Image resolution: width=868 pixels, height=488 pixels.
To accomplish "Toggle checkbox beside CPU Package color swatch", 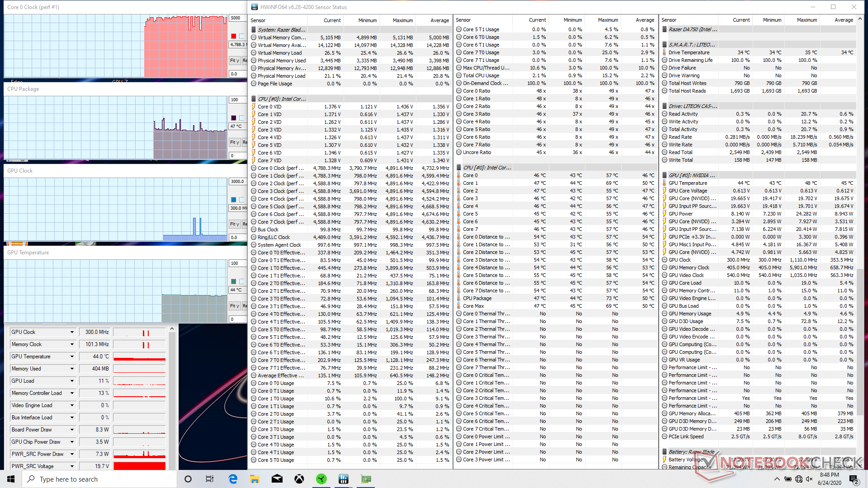I will (x=242, y=118).
